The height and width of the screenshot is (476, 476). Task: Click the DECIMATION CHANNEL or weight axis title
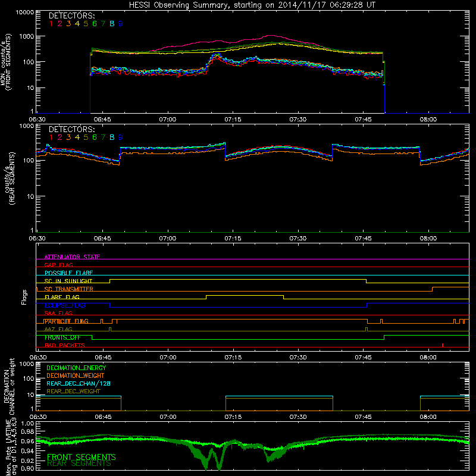click(9, 386)
